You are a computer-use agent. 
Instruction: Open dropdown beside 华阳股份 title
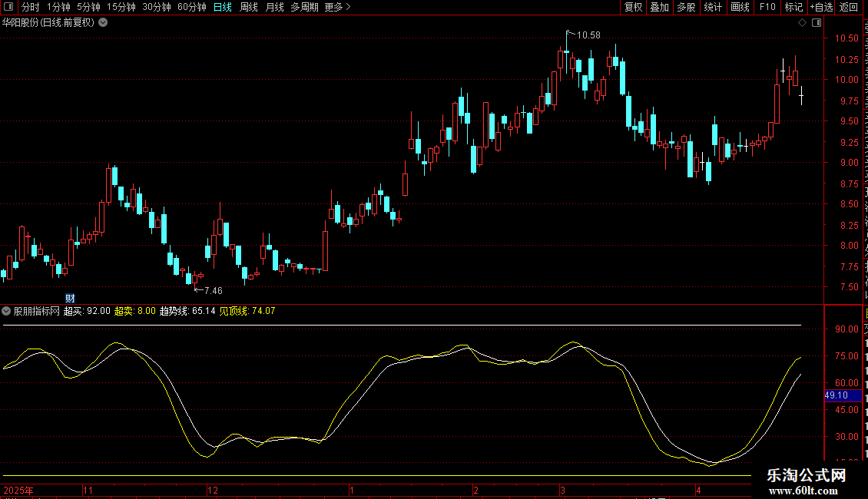pyautogui.click(x=103, y=23)
